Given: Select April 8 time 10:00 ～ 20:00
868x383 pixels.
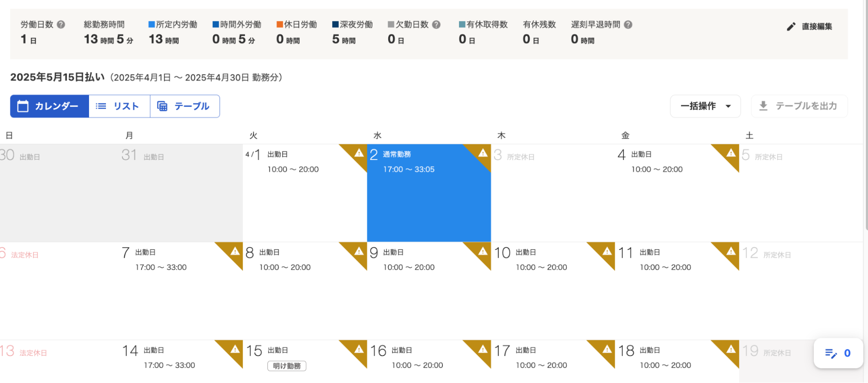Looking at the screenshot, I should (x=285, y=267).
